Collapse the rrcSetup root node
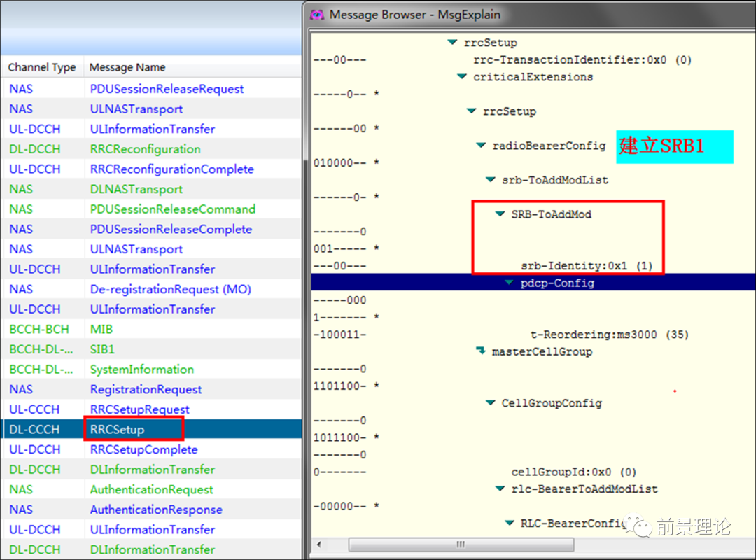 (452, 43)
